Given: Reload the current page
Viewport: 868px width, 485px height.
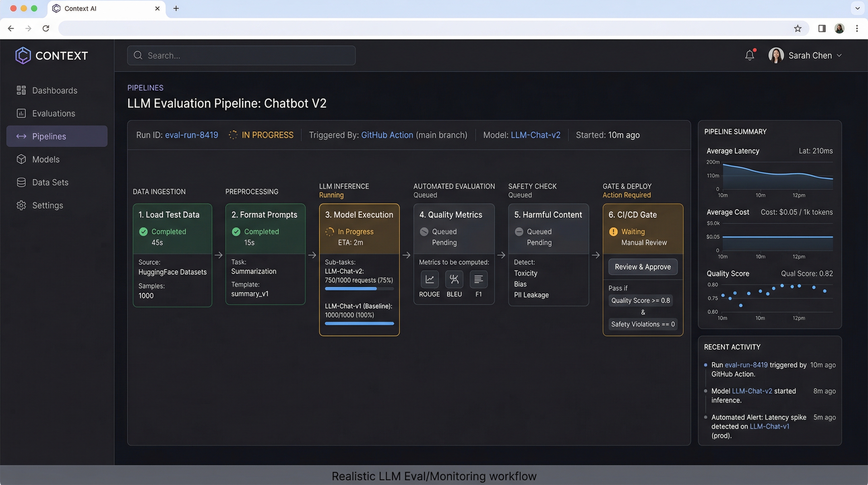Looking at the screenshot, I should [x=46, y=28].
